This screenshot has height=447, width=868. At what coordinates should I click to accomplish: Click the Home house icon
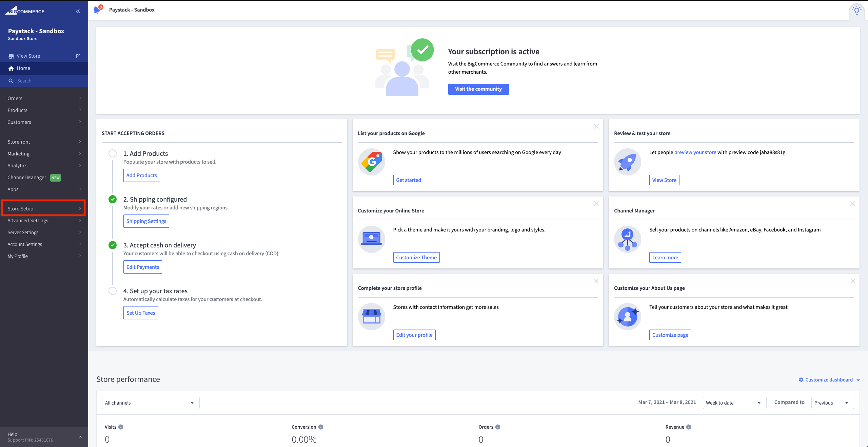[11, 68]
